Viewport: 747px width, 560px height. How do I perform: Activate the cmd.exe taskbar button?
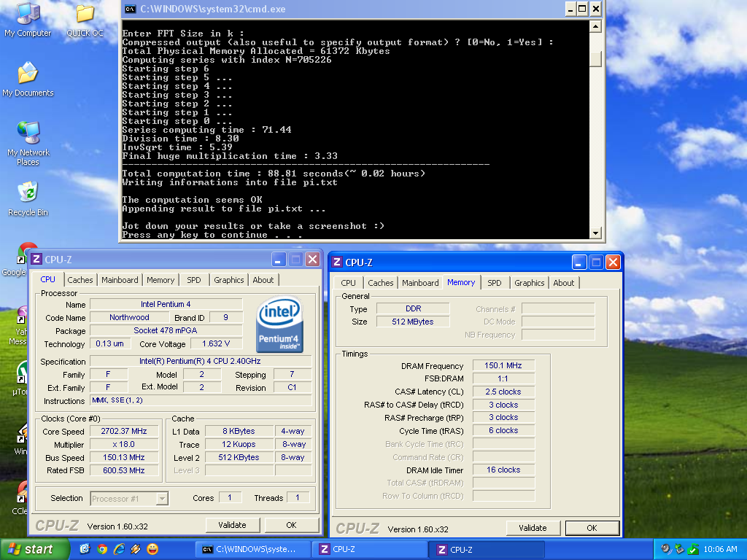click(x=253, y=549)
